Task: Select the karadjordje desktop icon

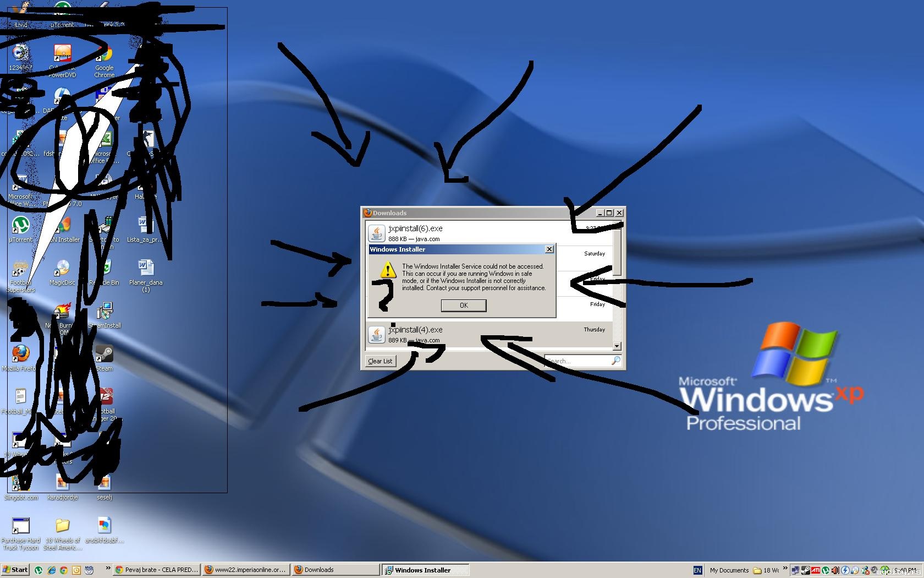Action: click(62, 487)
